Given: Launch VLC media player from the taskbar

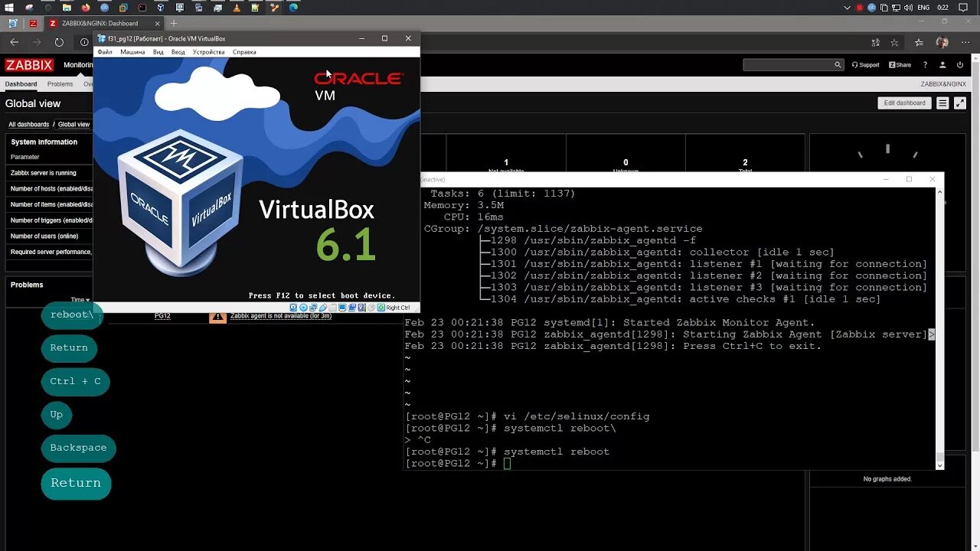Looking at the screenshot, I should click(x=237, y=8).
